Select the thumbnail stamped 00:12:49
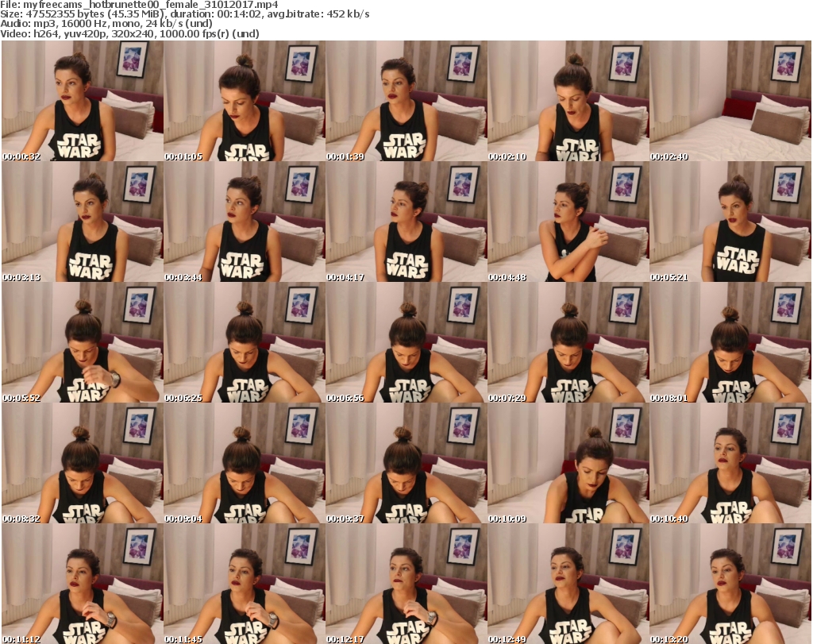The width and height of the screenshot is (813, 644). [x=568, y=584]
